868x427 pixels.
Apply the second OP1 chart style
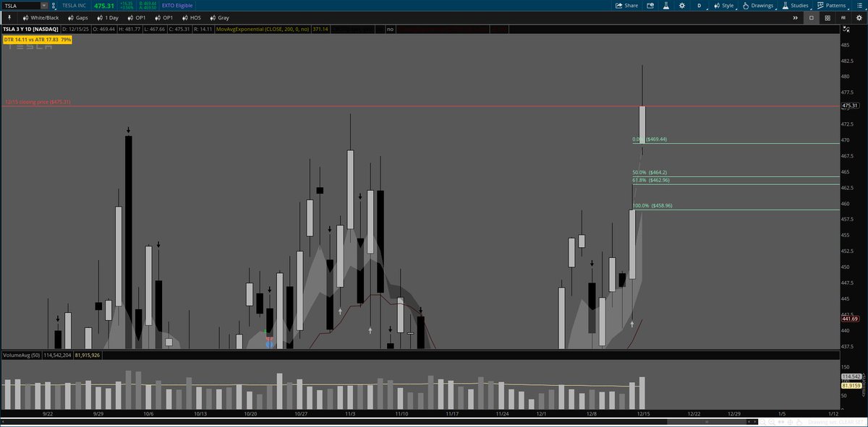point(163,17)
